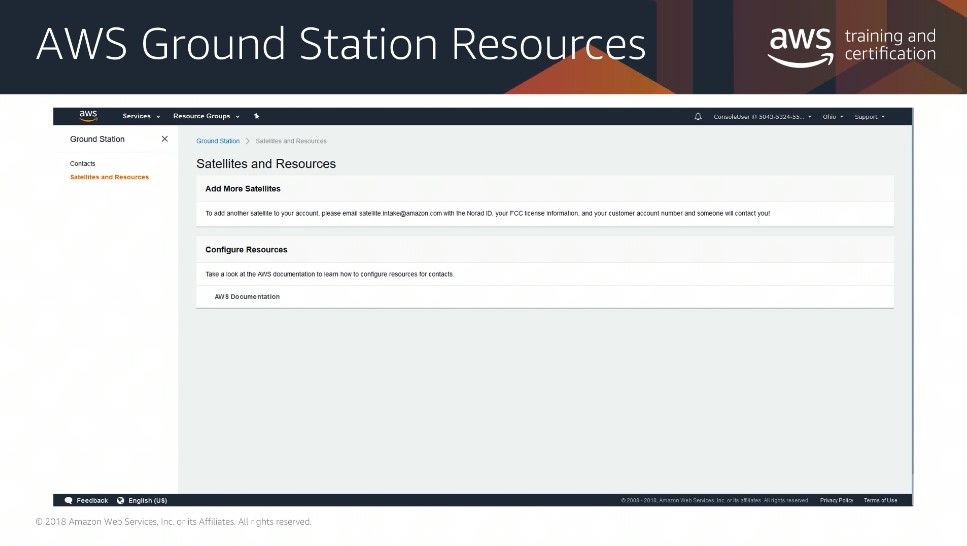Open the Privacy Policy link

(836, 500)
